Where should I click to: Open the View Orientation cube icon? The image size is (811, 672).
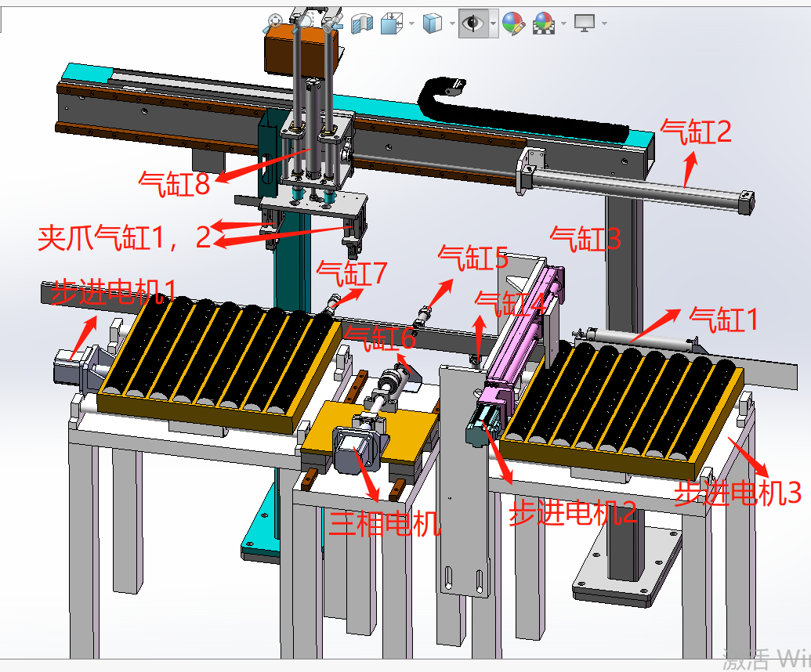[391, 23]
